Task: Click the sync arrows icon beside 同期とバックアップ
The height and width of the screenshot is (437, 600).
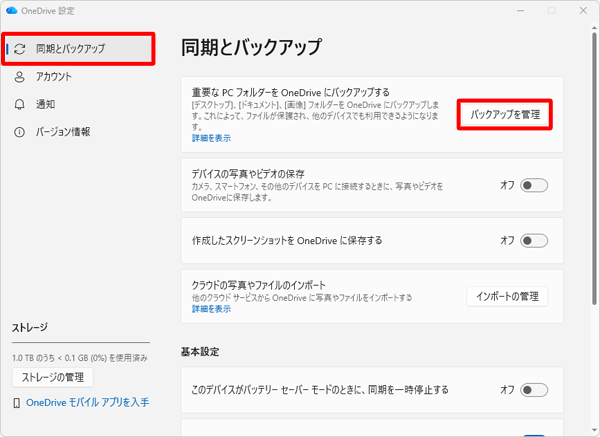Action: point(20,49)
